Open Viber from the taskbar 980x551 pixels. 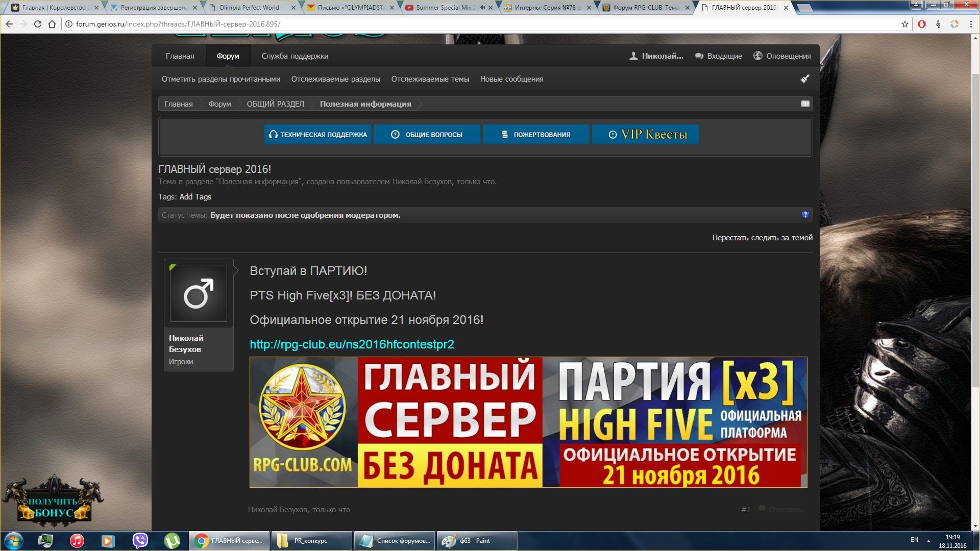pos(140,541)
